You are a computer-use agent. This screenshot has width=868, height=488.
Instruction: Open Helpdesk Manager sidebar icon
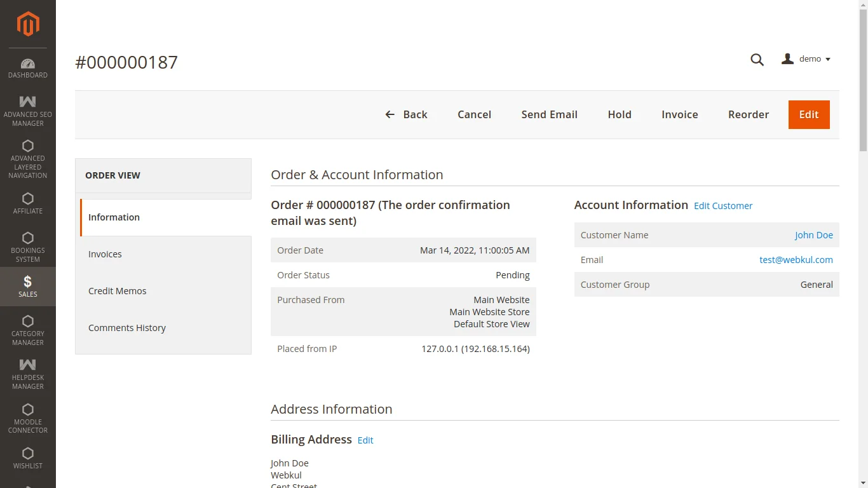[x=28, y=365]
